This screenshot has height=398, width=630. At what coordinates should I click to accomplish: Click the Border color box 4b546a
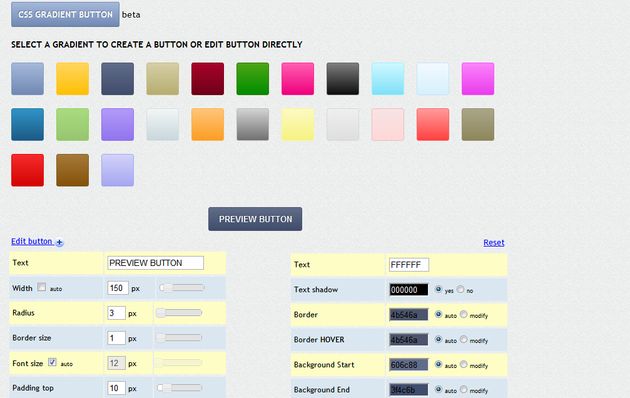pyautogui.click(x=409, y=315)
